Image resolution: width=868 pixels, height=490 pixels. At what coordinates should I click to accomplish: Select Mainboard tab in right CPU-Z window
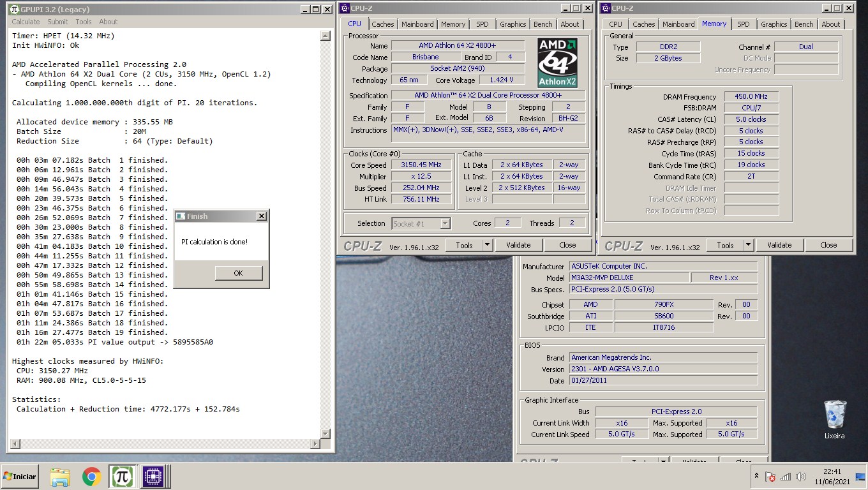click(x=678, y=24)
